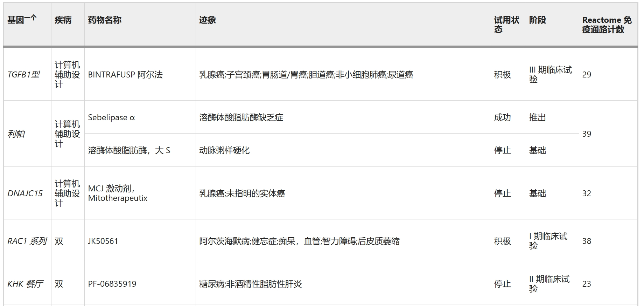The width and height of the screenshot is (644, 306).
Task: Select the RAC1 系列 gene cell
Action: tap(27, 241)
